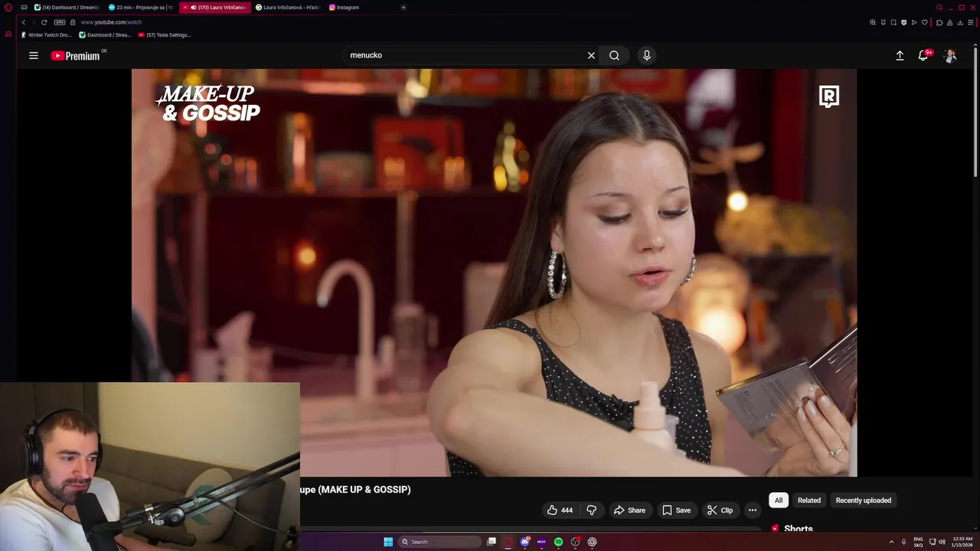Open the ad blocker shield icon

pyautogui.click(x=904, y=22)
